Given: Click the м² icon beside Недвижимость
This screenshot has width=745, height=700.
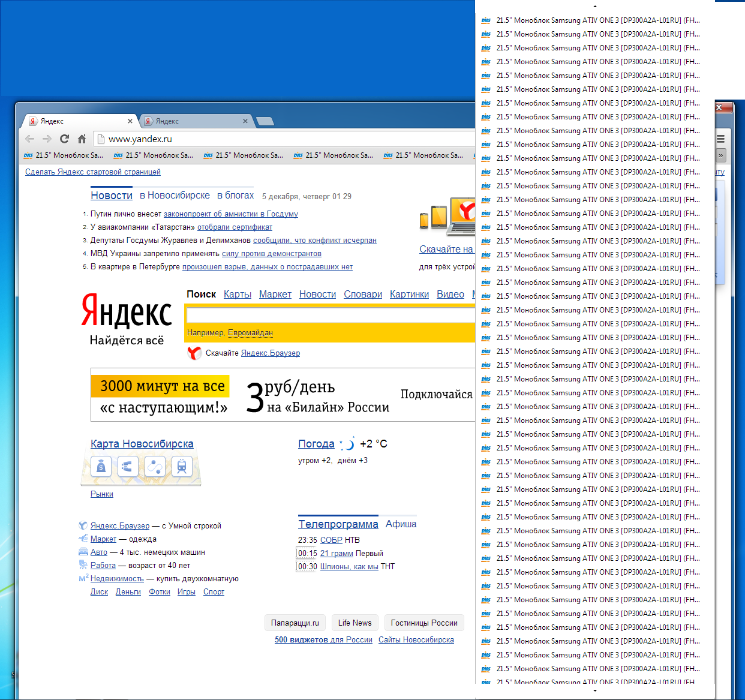Looking at the screenshot, I should click(83, 579).
